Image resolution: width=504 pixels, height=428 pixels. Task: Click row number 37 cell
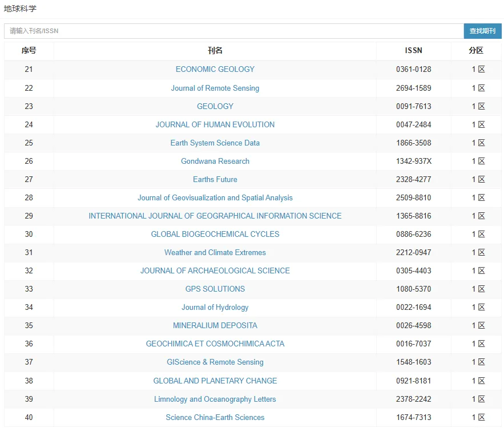coord(29,362)
